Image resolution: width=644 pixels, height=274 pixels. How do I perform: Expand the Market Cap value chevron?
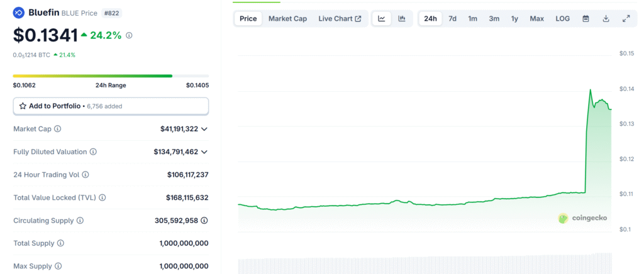(x=204, y=129)
